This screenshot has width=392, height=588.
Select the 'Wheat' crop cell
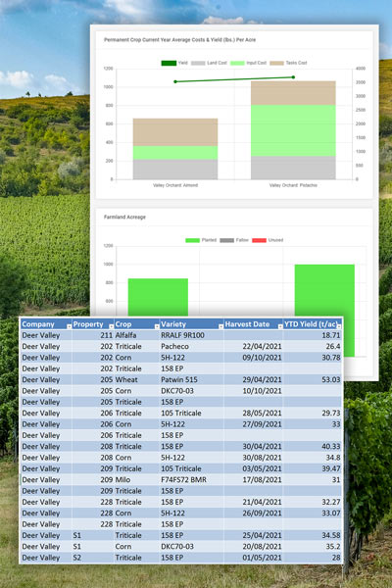(136, 380)
